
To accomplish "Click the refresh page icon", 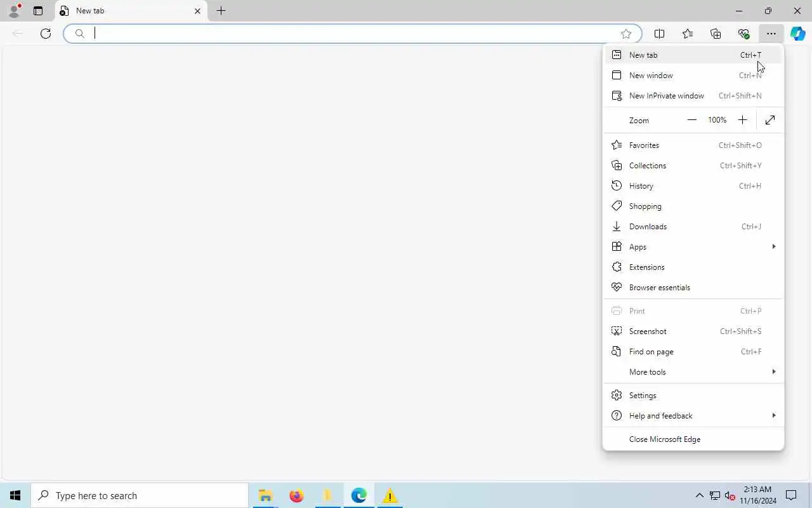I will [x=46, y=34].
